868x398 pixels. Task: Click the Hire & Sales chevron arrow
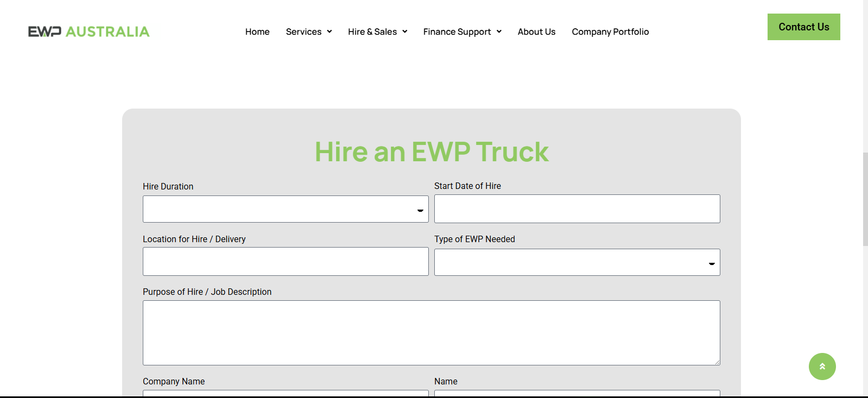(405, 31)
